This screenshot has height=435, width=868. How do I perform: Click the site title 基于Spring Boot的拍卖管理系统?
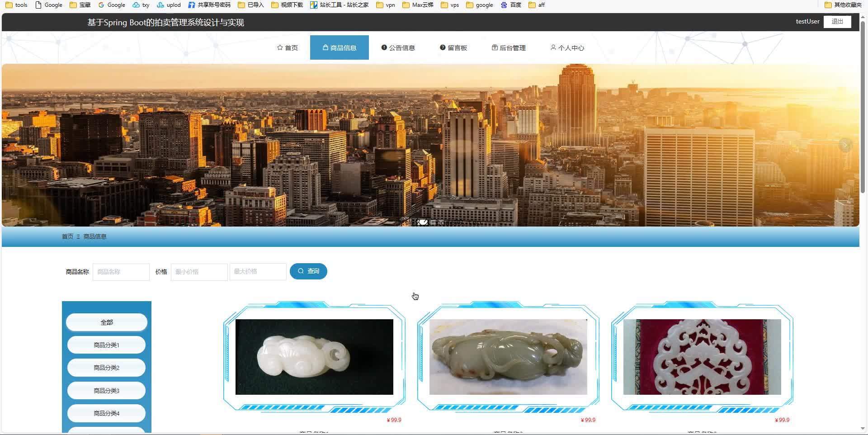tap(166, 23)
